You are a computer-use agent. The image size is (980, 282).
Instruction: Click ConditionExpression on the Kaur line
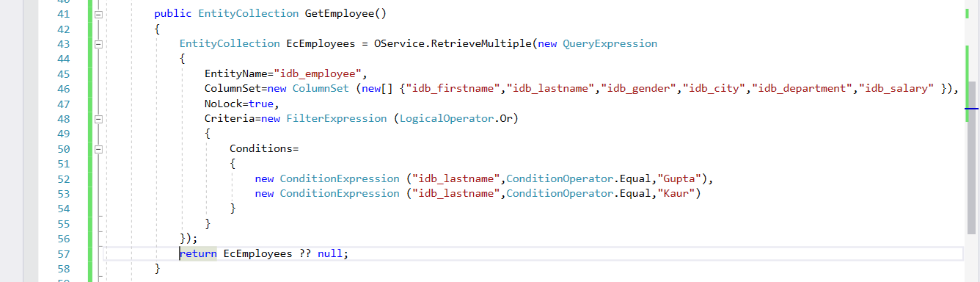pyautogui.click(x=340, y=193)
